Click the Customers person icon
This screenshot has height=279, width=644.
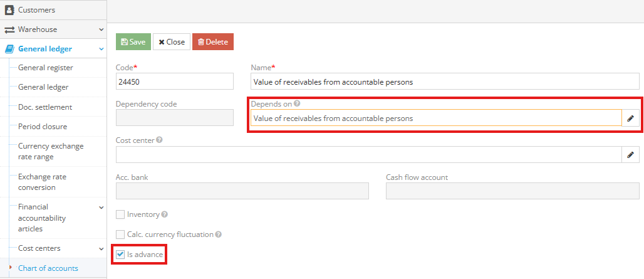pyautogui.click(x=9, y=10)
